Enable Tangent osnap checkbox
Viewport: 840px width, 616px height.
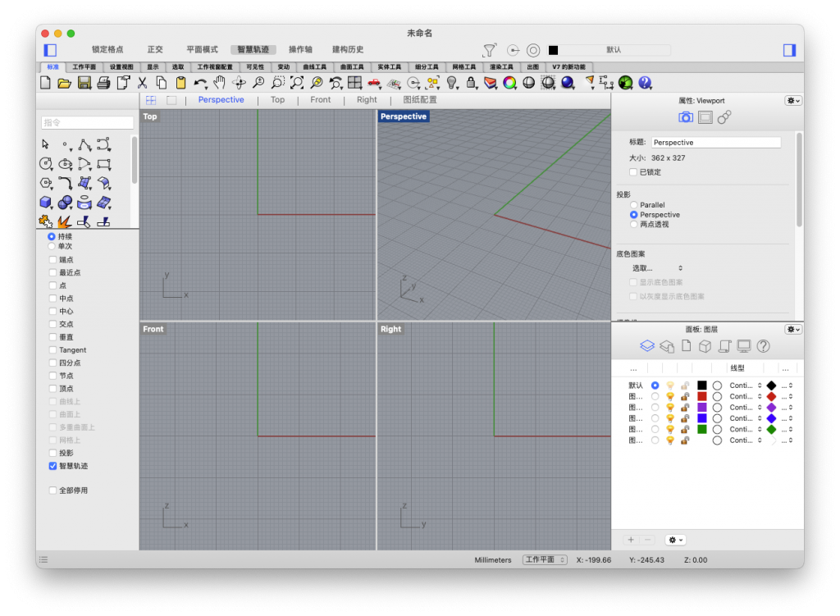click(52, 349)
